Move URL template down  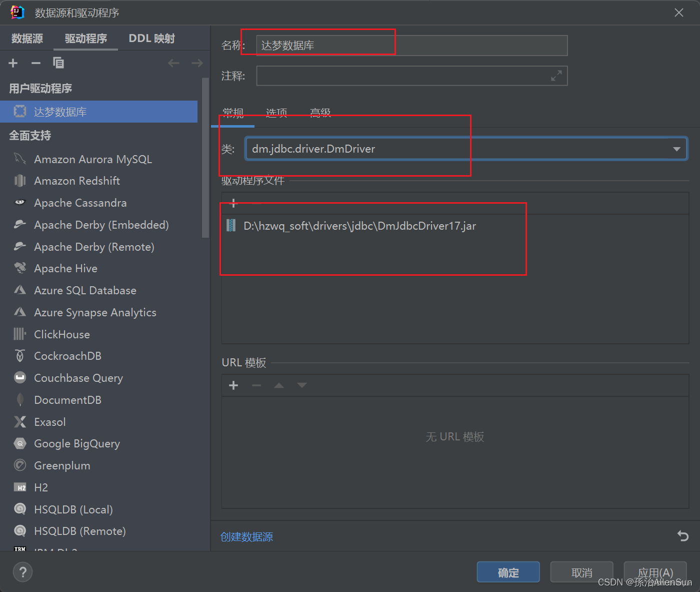302,385
